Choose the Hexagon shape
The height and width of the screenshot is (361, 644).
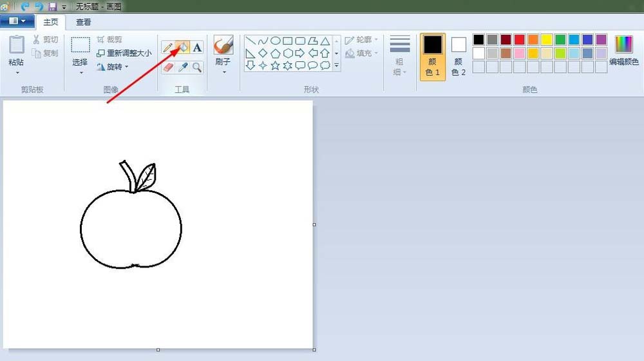point(287,53)
